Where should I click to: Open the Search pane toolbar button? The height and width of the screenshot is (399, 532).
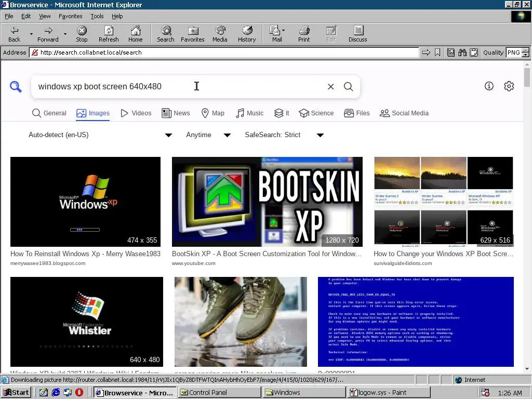(x=166, y=34)
